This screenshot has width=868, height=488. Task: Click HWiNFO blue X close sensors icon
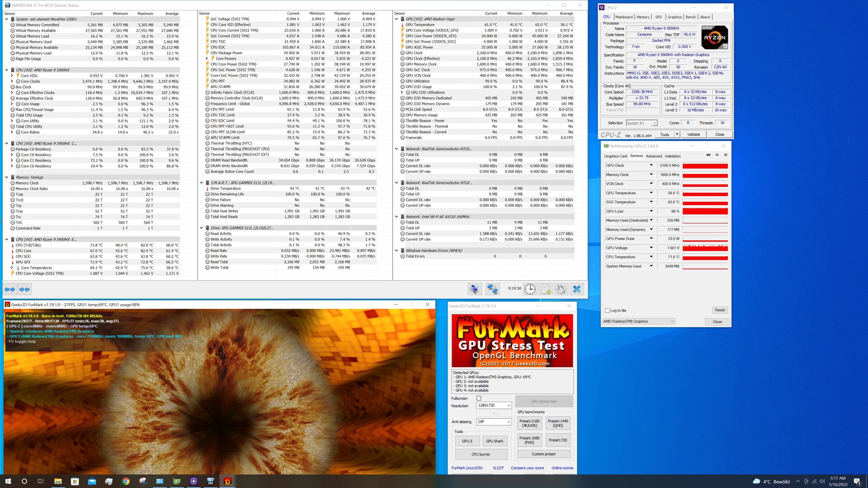pos(577,289)
